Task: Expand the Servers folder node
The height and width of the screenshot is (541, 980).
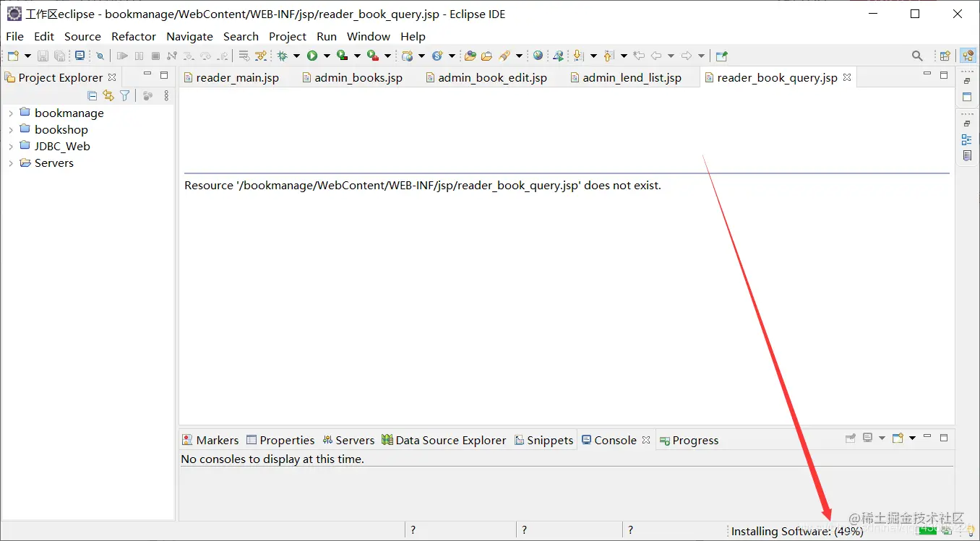Action: [10, 163]
